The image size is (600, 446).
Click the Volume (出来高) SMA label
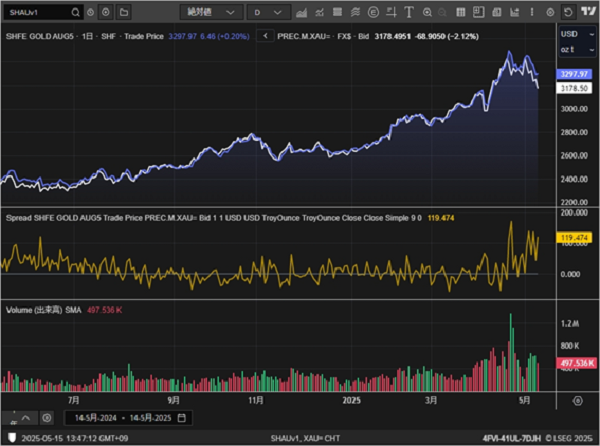44,310
